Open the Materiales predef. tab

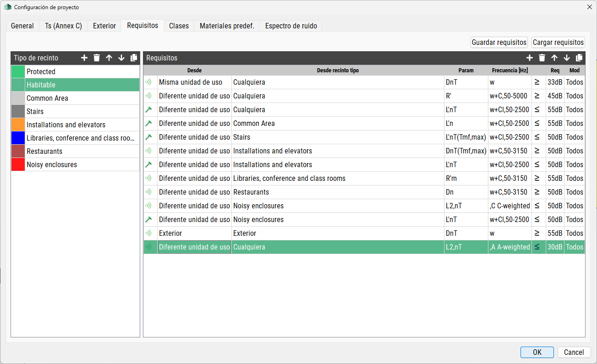(227, 26)
